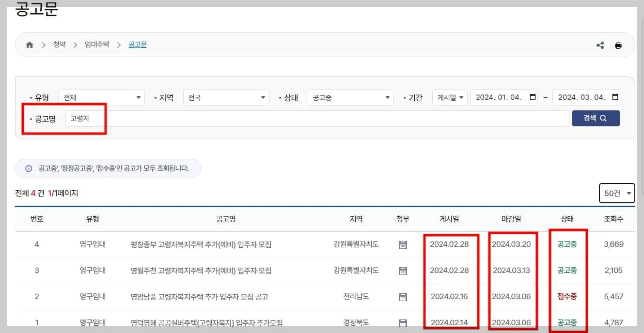
Task: Click the 검색 search button
Action: point(596,118)
